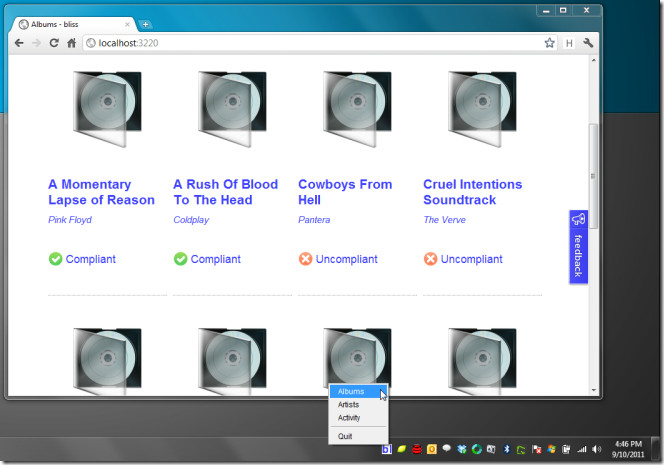Open album Cowboys From Hell
The width and height of the screenshot is (664, 465).
345,192
